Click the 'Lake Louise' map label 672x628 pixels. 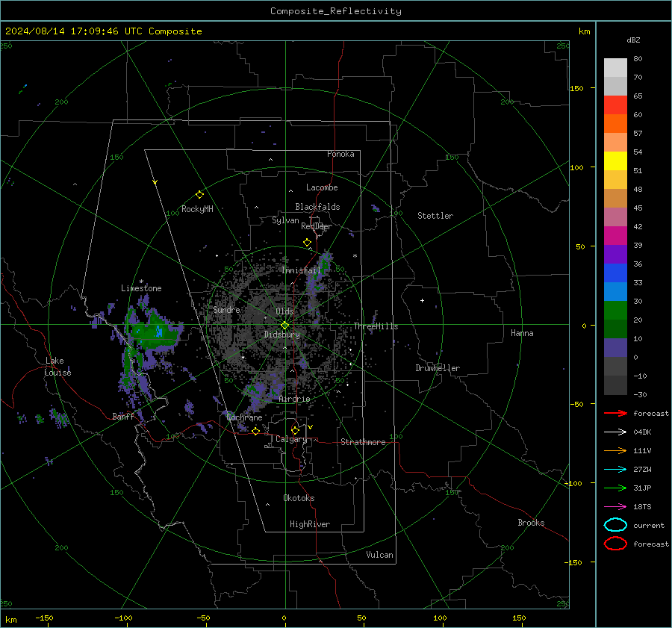tap(58, 367)
